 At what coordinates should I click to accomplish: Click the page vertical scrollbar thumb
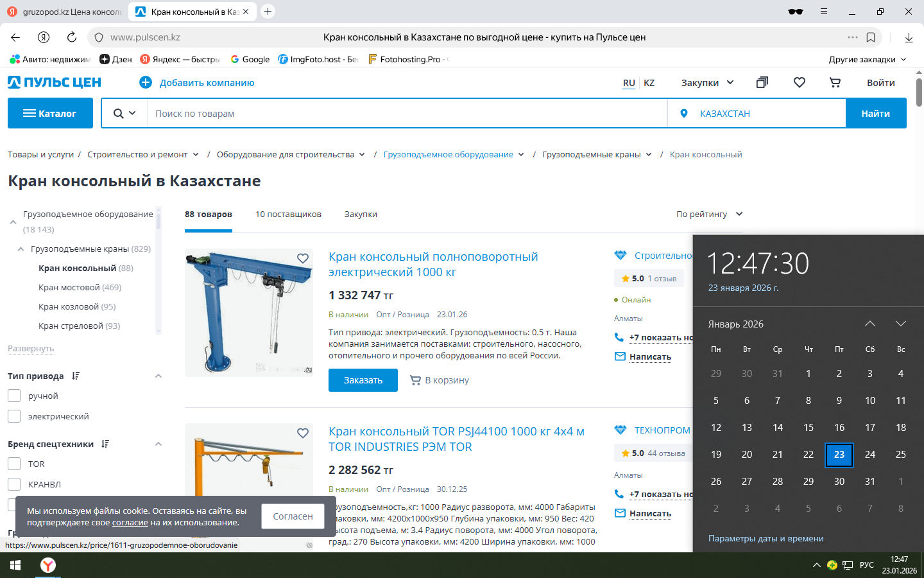[x=919, y=92]
